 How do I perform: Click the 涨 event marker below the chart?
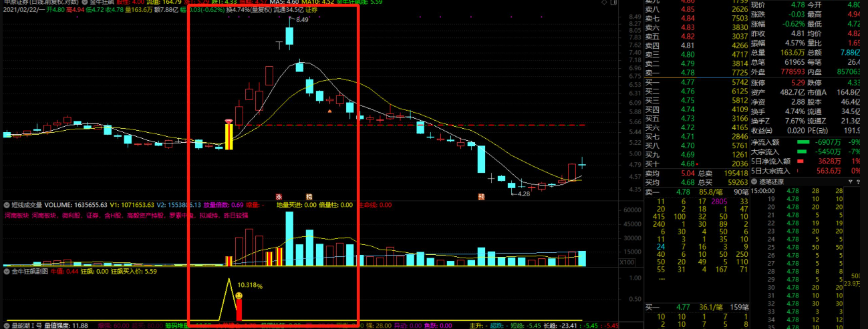click(279, 197)
